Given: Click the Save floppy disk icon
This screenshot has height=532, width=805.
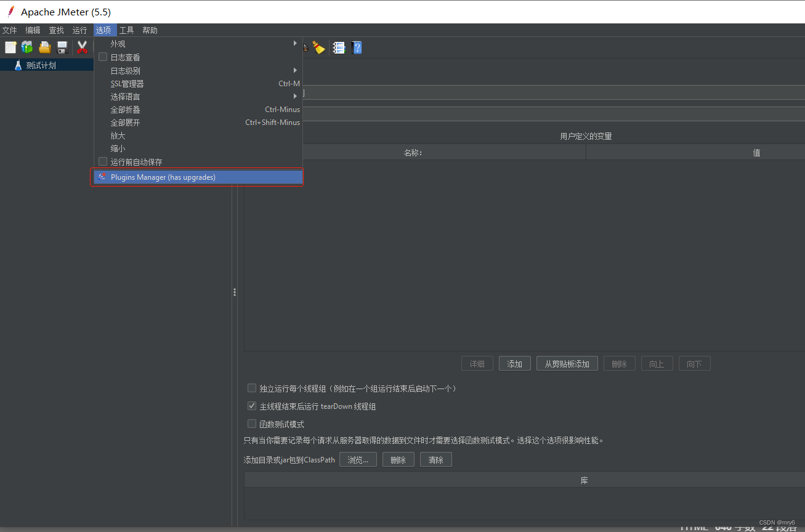Looking at the screenshot, I should click(x=62, y=47).
